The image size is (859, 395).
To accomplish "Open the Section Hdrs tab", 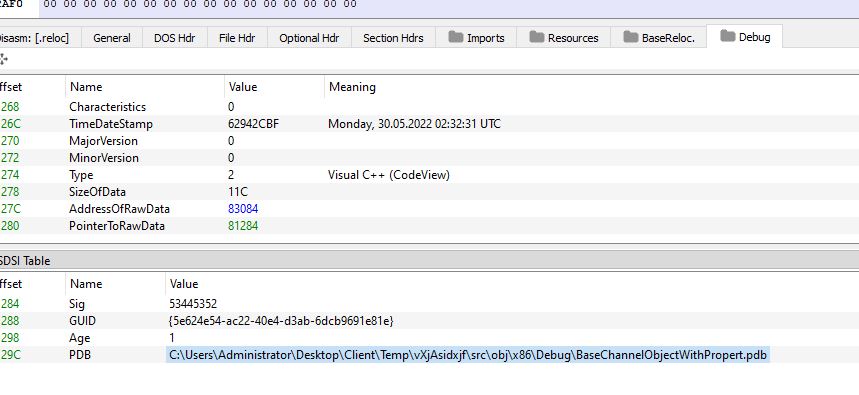I will click(x=393, y=38).
